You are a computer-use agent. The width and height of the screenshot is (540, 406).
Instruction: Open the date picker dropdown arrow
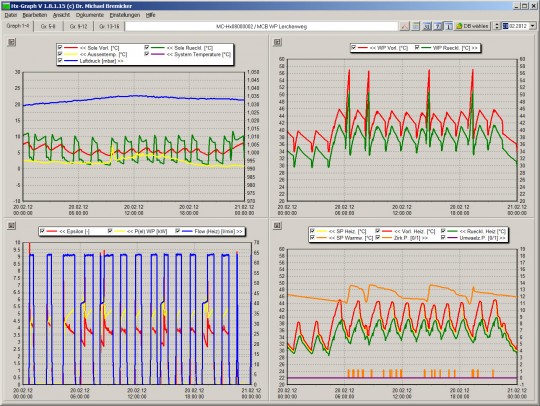pyautogui.click(x=533, y=26)
